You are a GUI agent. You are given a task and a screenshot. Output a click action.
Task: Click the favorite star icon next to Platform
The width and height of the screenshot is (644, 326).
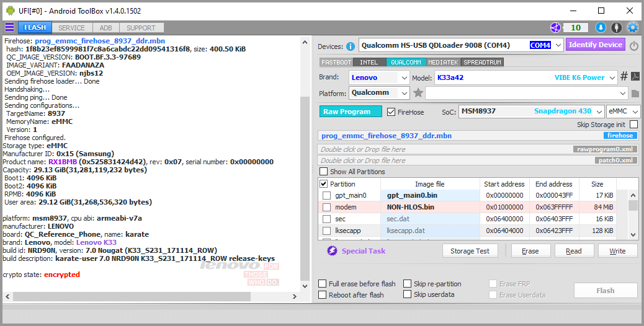click(418, 93)
